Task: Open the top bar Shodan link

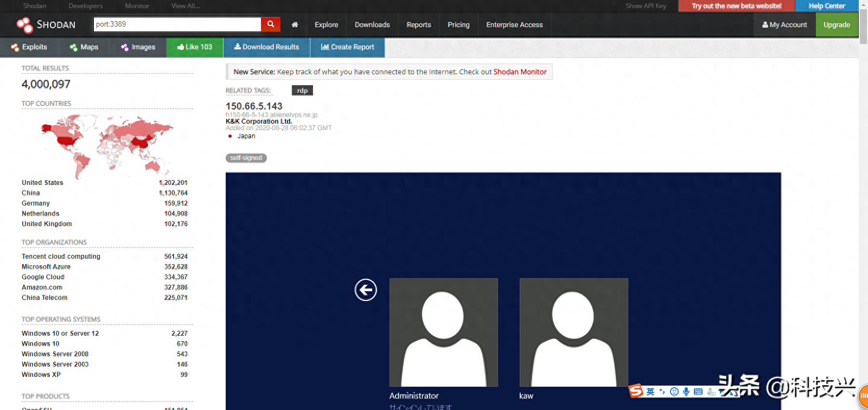Action: point(35,6)
